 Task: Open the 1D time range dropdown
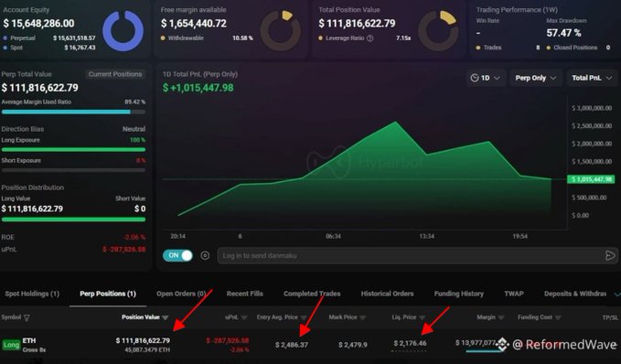[x=485, y=78]
